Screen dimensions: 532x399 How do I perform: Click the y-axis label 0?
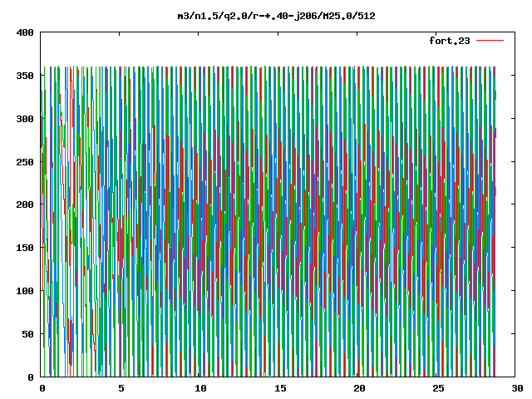coord(31,377)
